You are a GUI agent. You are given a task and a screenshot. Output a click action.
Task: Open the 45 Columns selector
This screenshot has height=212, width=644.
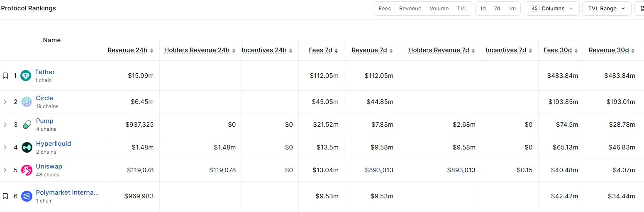551,9
